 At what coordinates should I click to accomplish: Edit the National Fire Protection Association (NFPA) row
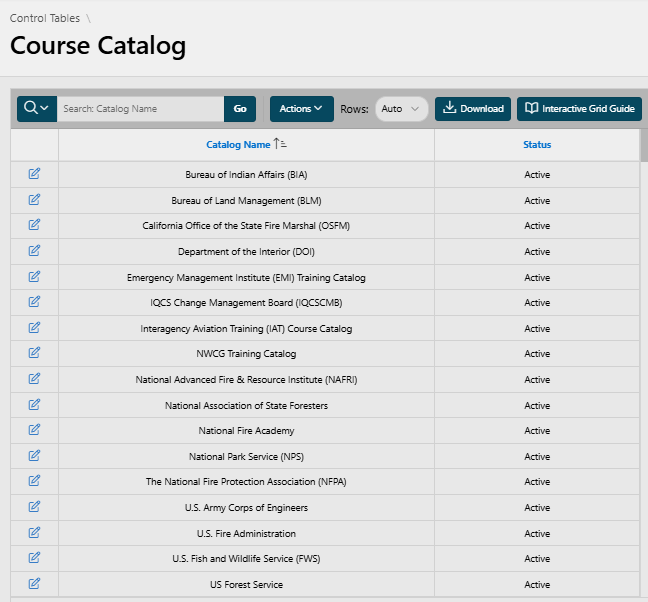34,481
